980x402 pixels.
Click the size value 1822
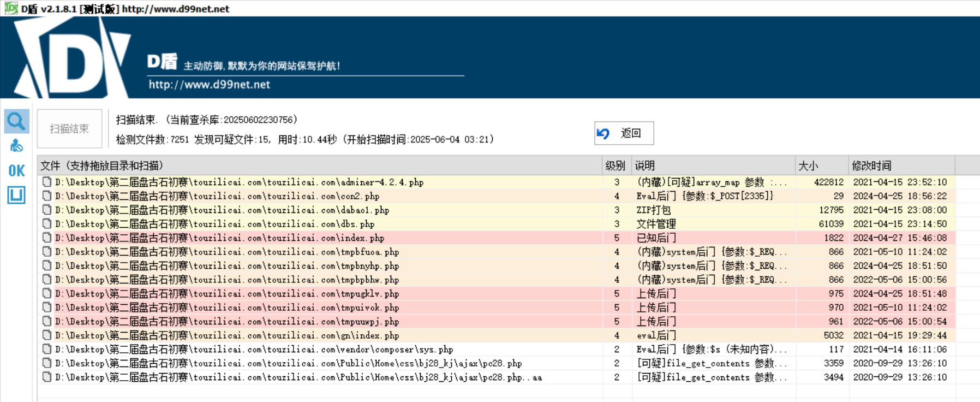[x=834, y=238]
